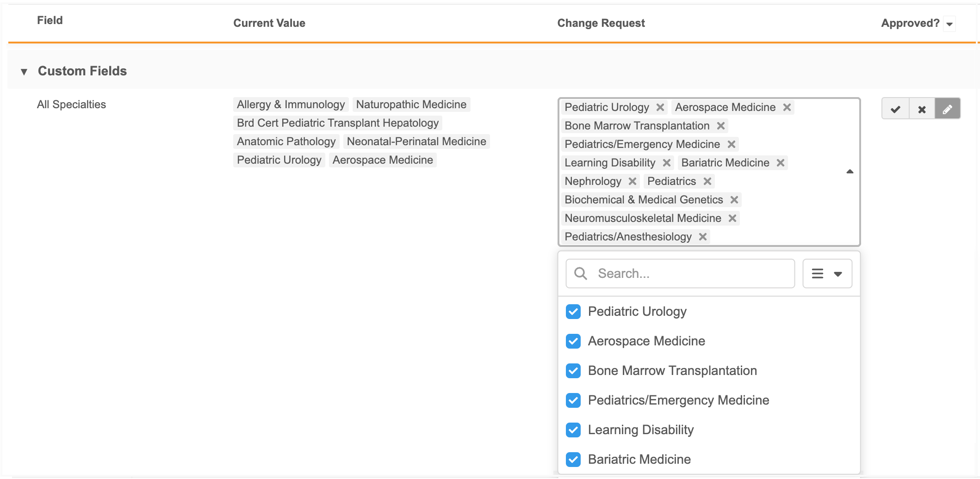
Task: Click the Change Request column header
Action: pos(601,23)
